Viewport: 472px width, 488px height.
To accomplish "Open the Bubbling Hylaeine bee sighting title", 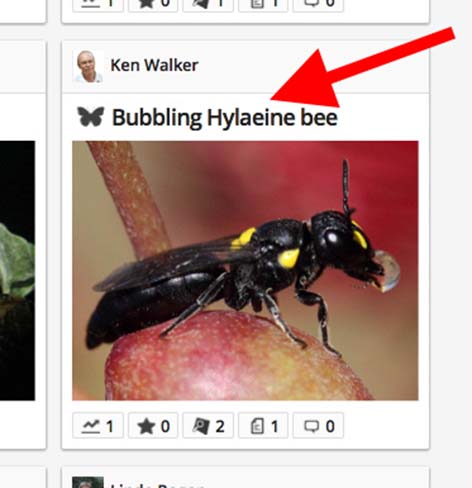I will (225, 117).
